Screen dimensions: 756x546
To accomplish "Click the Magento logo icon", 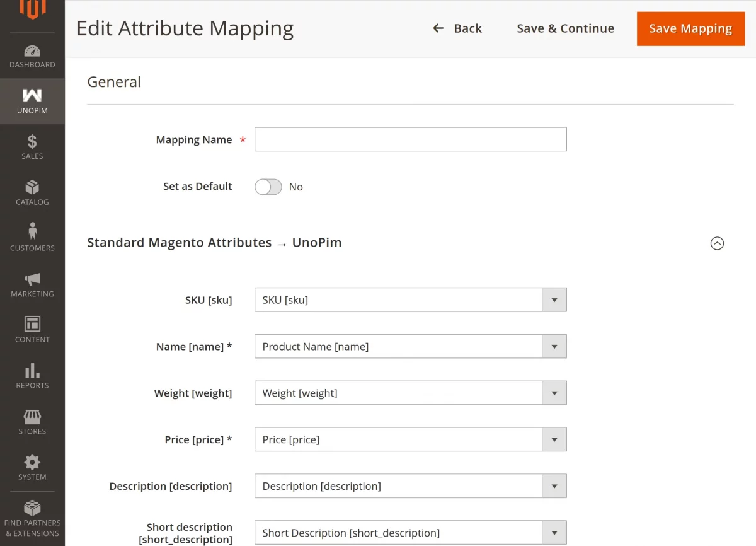I will tap(32, 8).
